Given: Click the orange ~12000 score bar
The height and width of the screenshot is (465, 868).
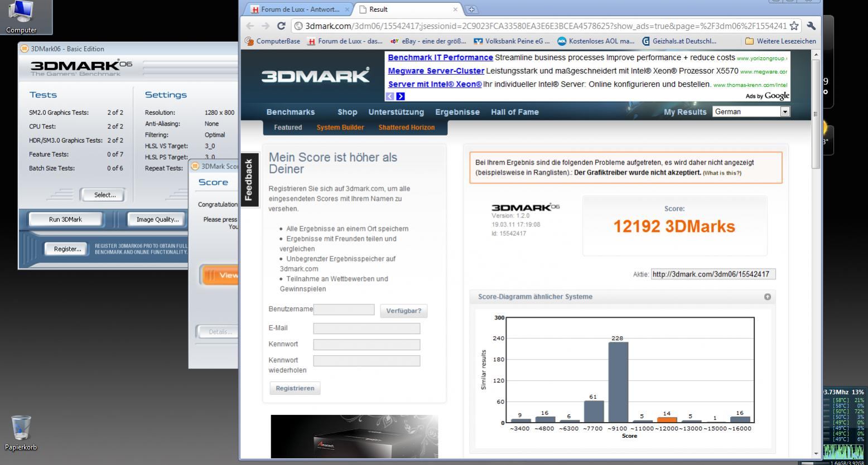Looking at the screenshot, I should [667, 420].
